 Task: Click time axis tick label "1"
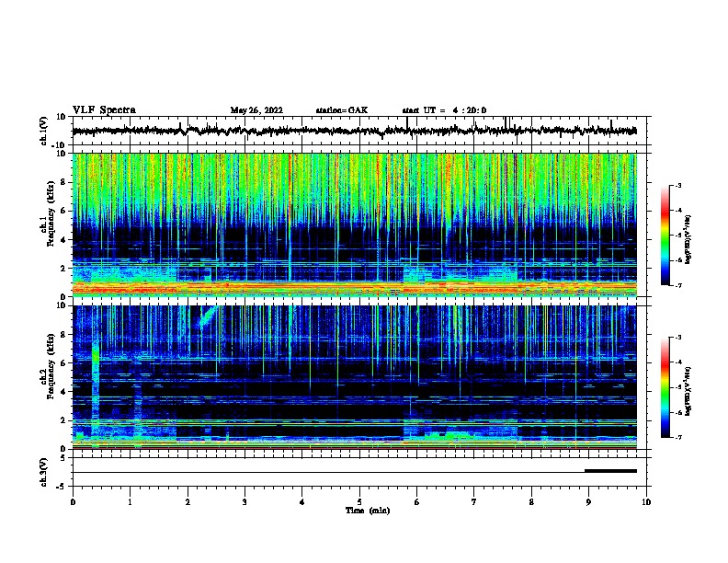130,502
